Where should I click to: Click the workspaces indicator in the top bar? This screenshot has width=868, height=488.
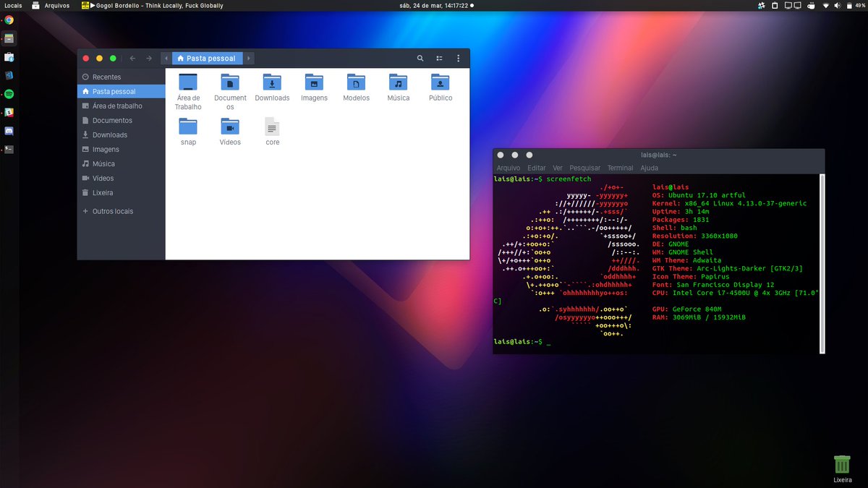point(793,5)
